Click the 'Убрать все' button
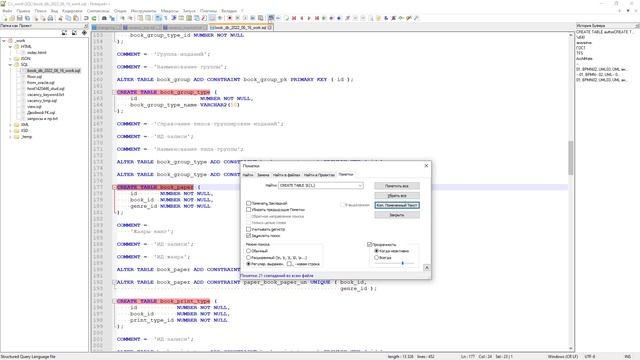640x360 pixels. [x=397, y=196]
